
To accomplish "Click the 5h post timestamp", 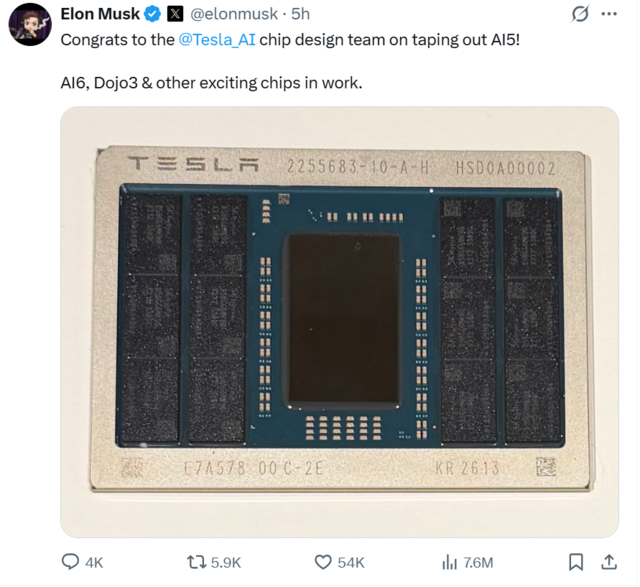I will point(300,14).
